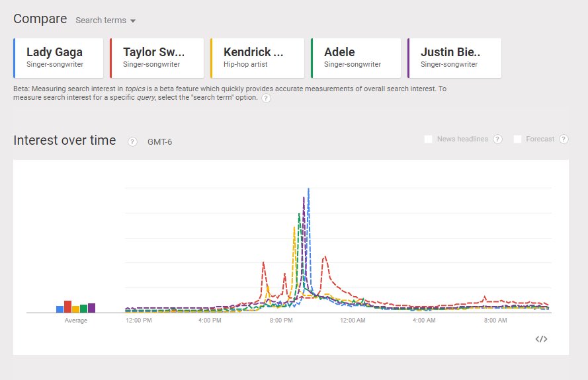Open help icon beside Forecast
The height and width of the screenshot is (380, 588).
[x=564, y=139]
